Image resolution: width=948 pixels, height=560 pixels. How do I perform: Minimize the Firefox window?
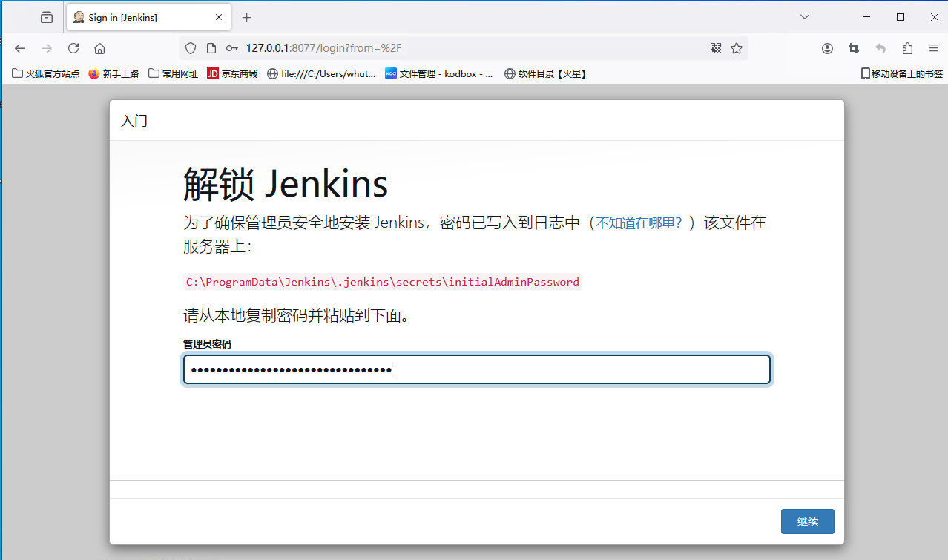click(866, 17)
